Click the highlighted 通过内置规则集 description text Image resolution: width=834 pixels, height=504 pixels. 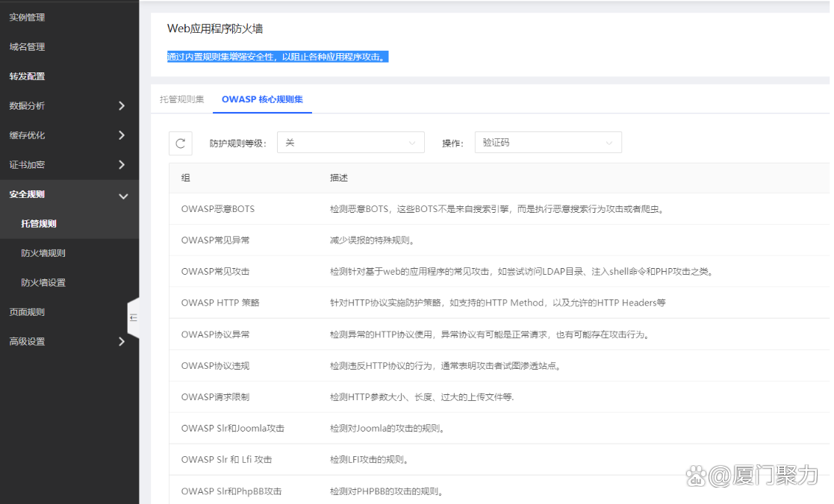(x=278, y=57)
